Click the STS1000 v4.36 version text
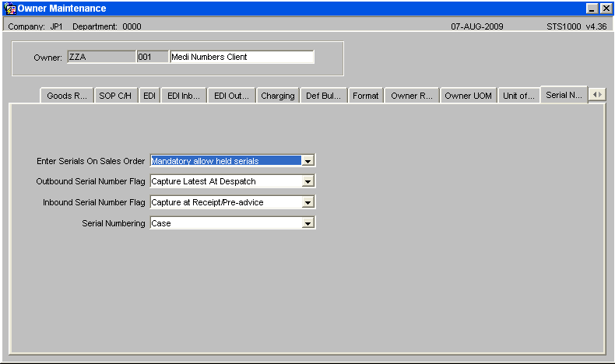The image size is (615, 364). click(577, 26)
